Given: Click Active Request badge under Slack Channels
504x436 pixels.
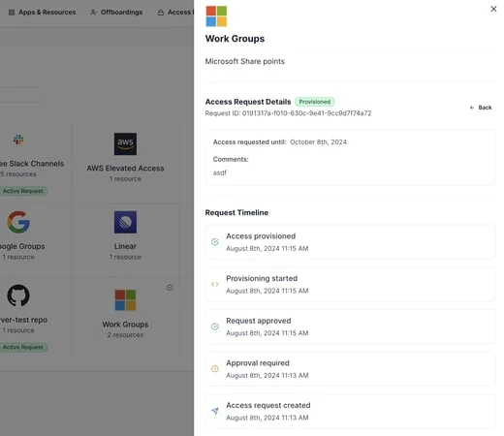Looking at the screenshot, I should (x=23, y=191).
